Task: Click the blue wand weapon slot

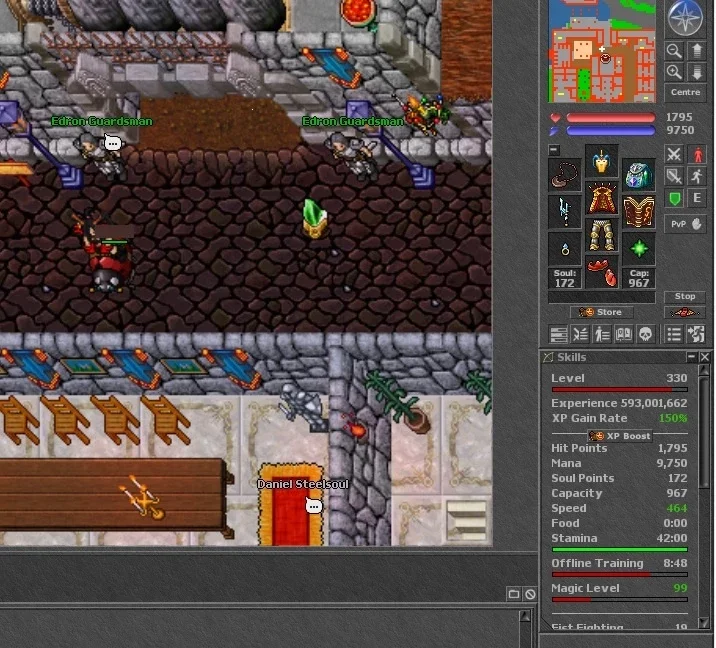Action: tap(564, 212)
